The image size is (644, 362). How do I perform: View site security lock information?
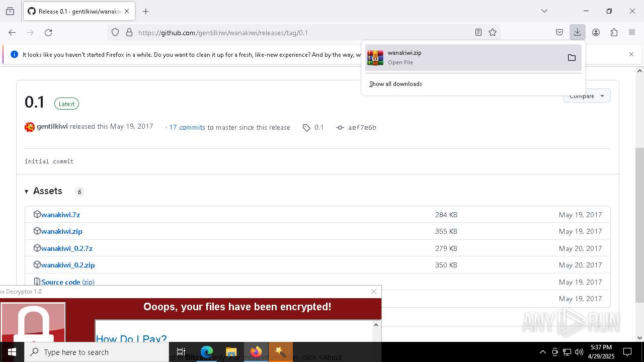129,32
